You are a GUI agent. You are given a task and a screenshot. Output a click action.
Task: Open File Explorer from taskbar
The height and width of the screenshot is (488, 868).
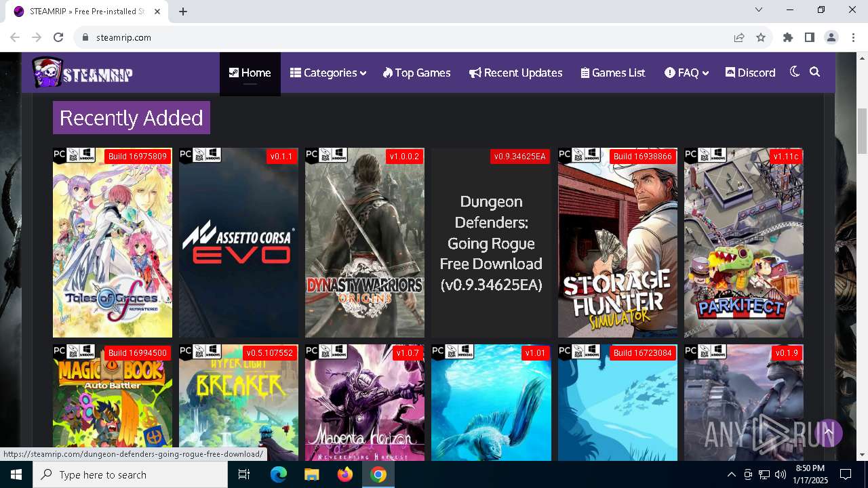311,474
